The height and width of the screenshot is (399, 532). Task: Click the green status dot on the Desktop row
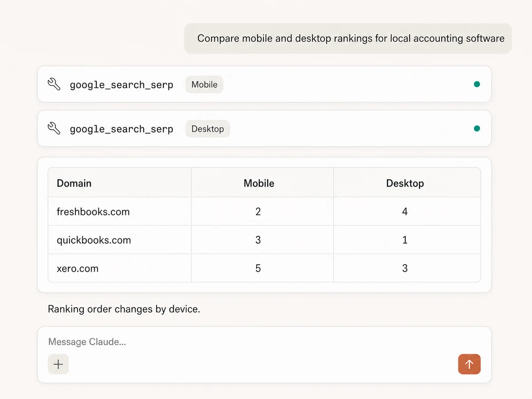point(477,129)
